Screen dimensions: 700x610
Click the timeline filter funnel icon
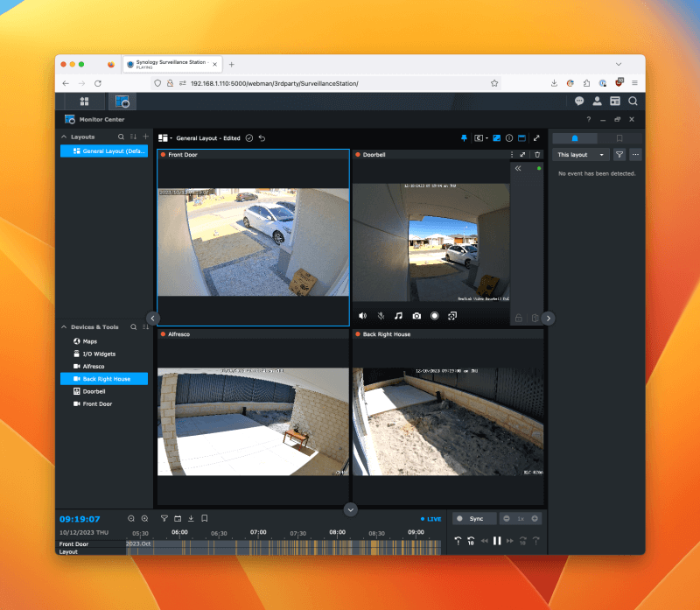(x=164, y=518)
